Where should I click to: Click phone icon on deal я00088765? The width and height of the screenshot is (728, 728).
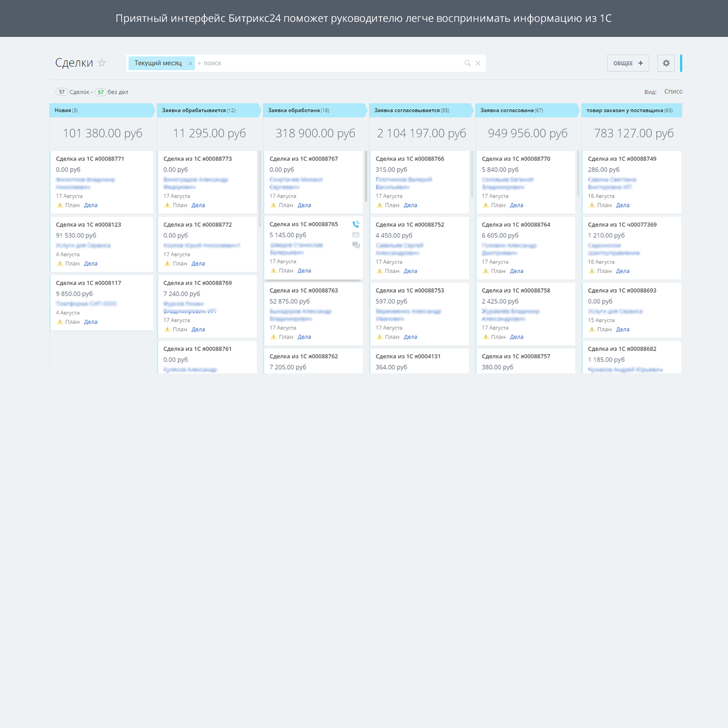pos(356,224)
